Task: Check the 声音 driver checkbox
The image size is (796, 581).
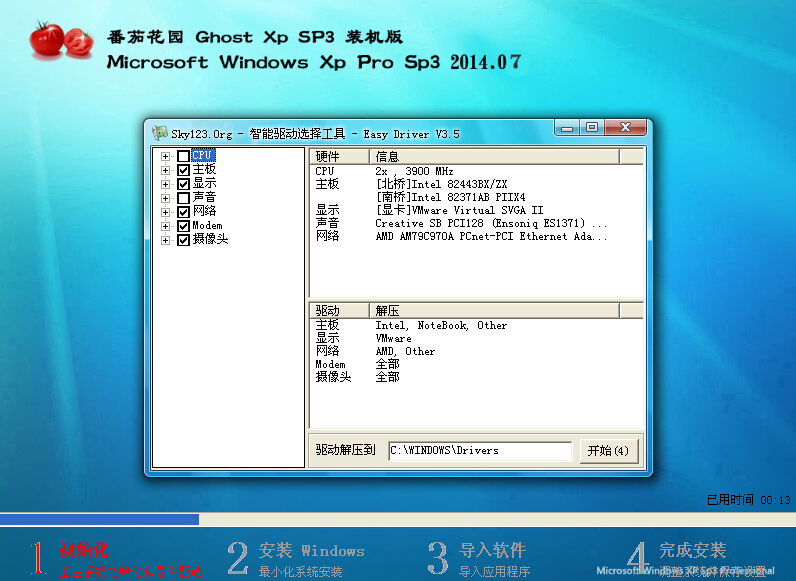Action: coord(183,198)
